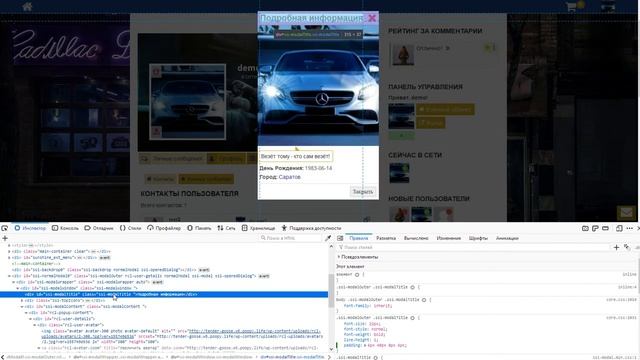
Task: Open the mail envelope button
Action: tap(627, 212)
